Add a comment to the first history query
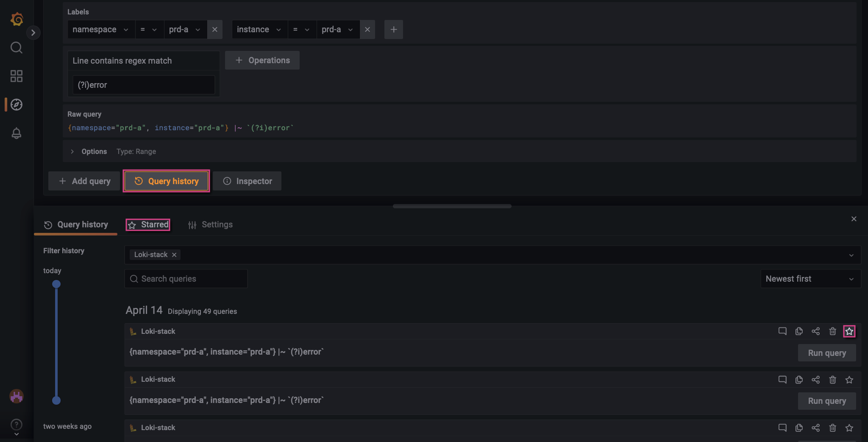 click(x=782, y=331)
